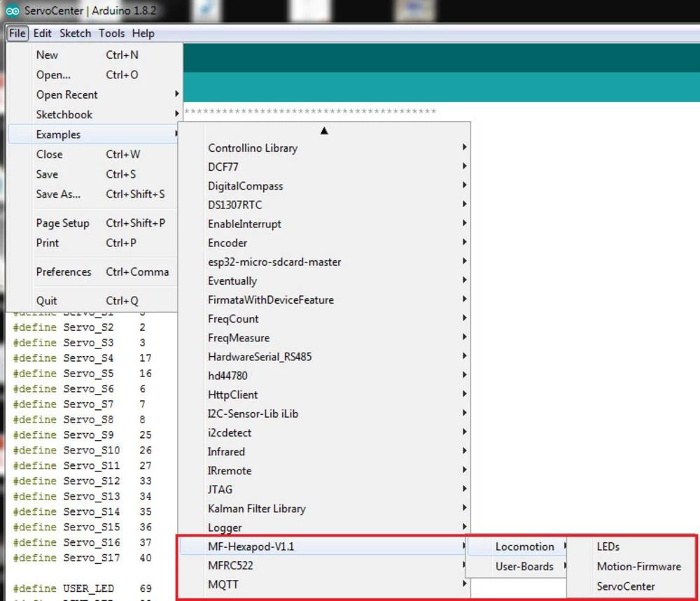Expand the Kalman Filter Library examples

[x=256, y=509]
